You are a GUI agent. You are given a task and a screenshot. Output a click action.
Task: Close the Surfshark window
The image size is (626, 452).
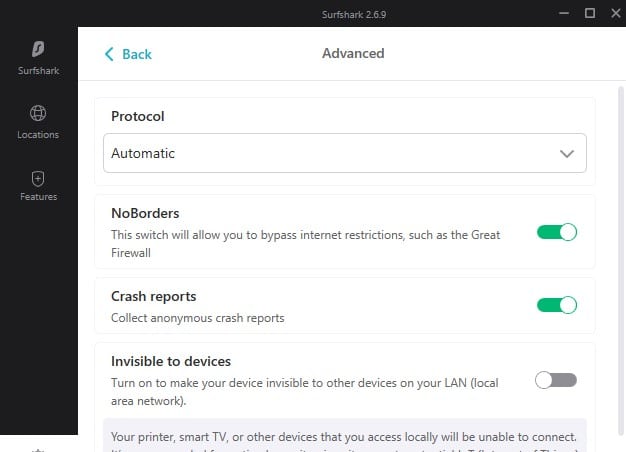point(616,13)
